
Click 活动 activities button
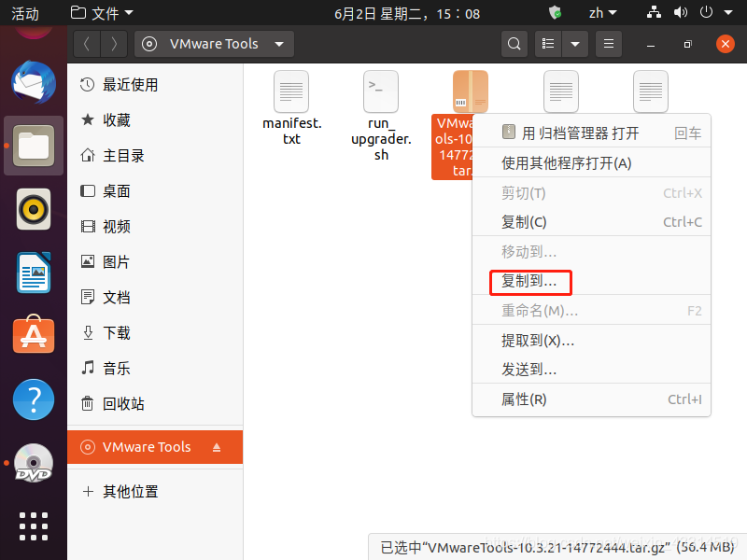(25, 13)
